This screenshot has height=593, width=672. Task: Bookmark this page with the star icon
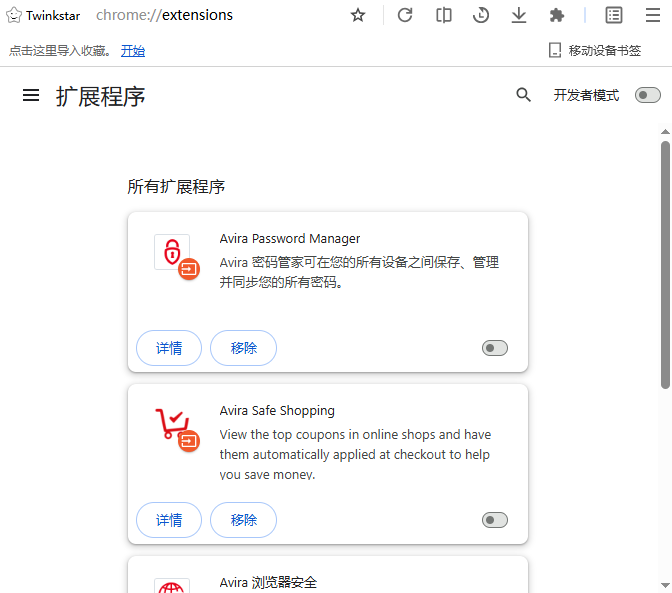pyautogui.click(x=358, y=15)
